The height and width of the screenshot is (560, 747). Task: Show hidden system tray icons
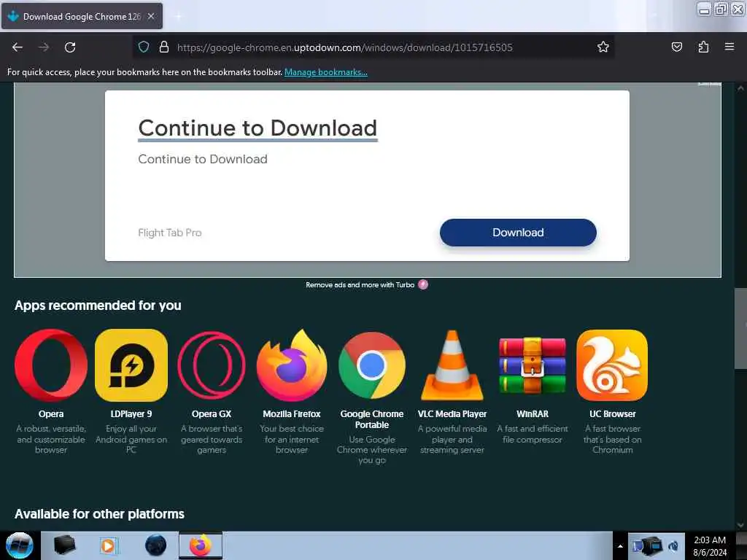point(620,546)
